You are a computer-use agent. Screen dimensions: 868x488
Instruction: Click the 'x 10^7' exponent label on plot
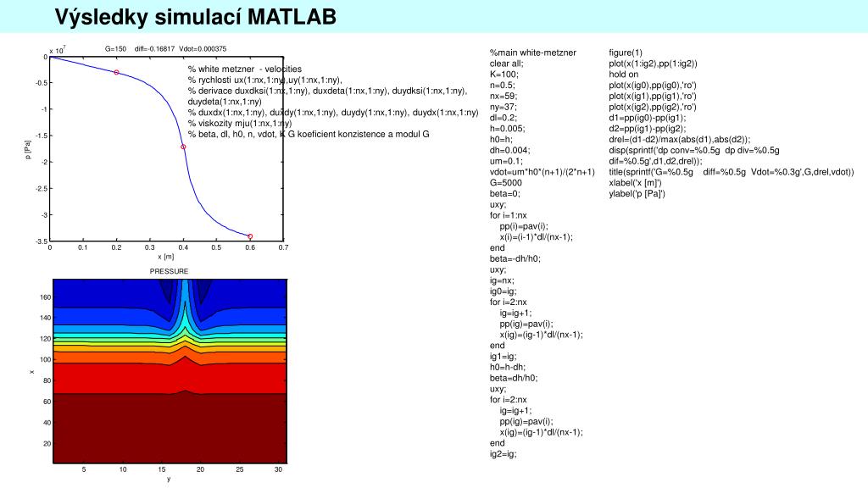(x=57, y=50)
